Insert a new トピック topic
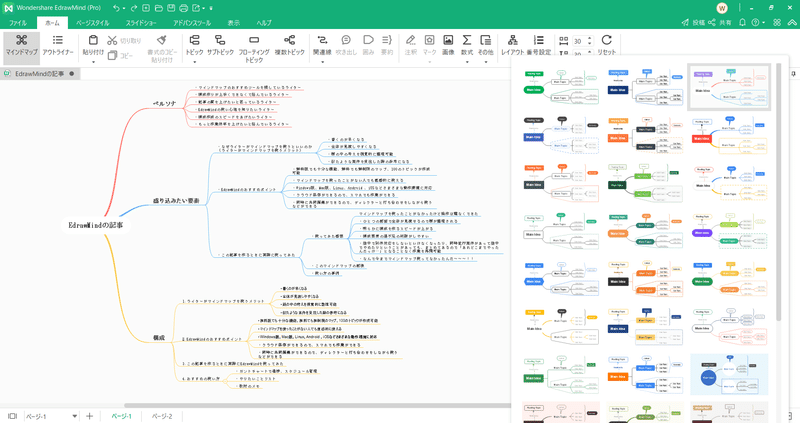Viewport: 800px width, 423px height. 194,44
